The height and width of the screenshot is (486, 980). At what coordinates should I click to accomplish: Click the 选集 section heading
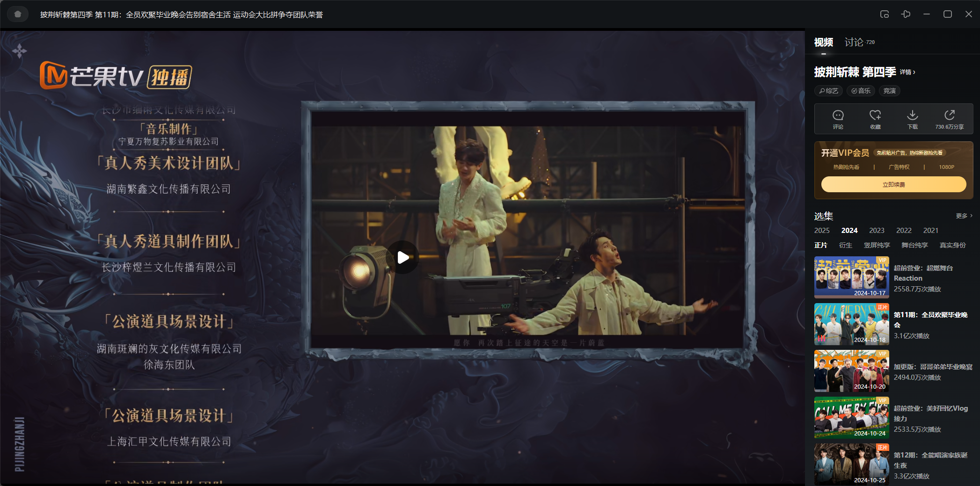pos(824,216)
